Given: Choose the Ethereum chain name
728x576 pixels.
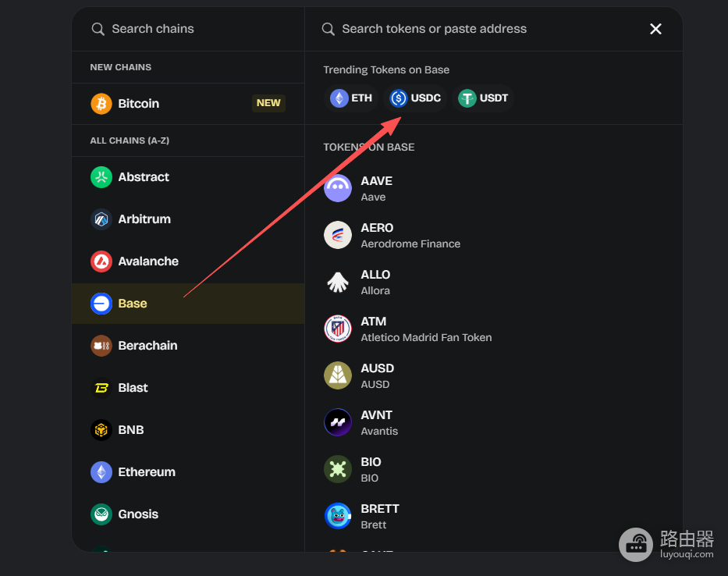Looking at the screenshot, I should [x=147, y=472].
